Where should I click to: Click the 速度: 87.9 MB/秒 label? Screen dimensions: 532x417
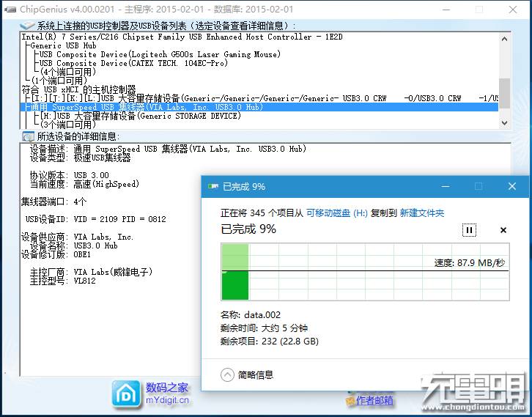(469, 263)
